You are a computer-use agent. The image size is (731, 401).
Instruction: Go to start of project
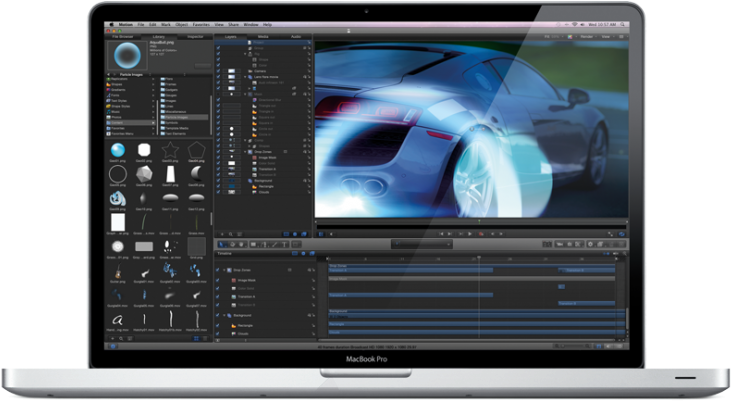441,234
